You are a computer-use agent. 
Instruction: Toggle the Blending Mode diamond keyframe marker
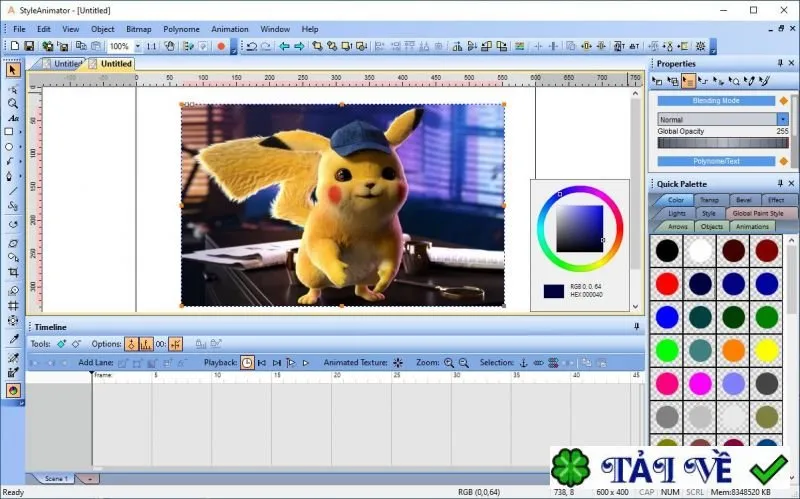[784, 101]
